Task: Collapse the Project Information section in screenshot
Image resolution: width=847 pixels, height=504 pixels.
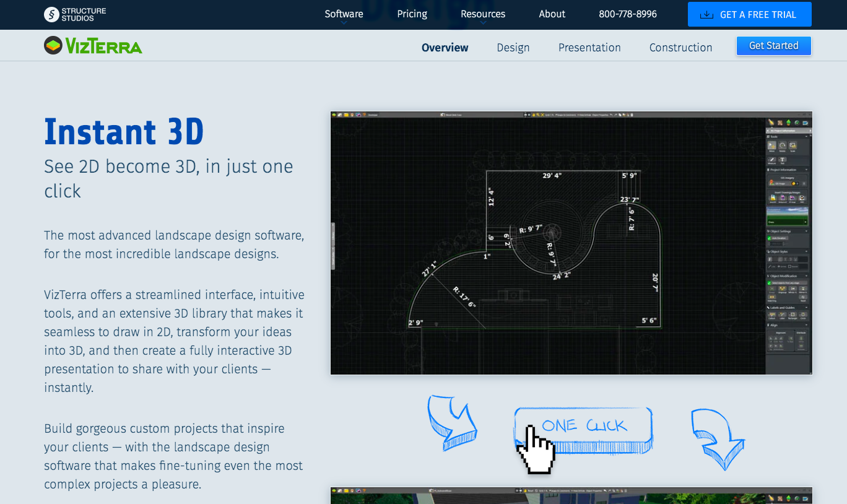Action: point(806,170)
